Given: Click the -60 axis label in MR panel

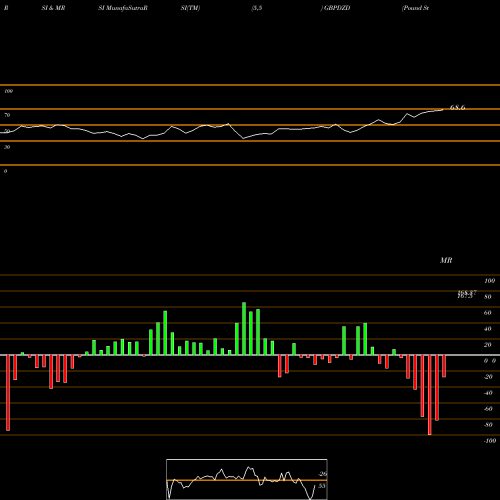Looking at the screenshot, I should coord(488,409).
